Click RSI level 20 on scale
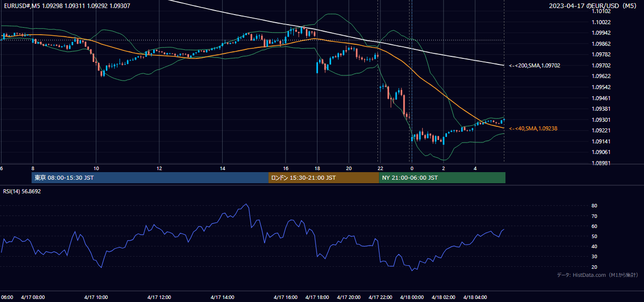This screenshot has width=644, height=302. click(595, 267)
